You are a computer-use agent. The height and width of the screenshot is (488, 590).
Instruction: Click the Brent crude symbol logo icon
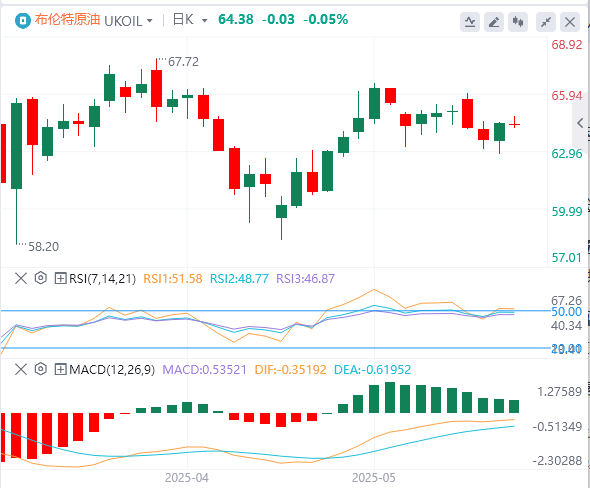tap(23, 21)
